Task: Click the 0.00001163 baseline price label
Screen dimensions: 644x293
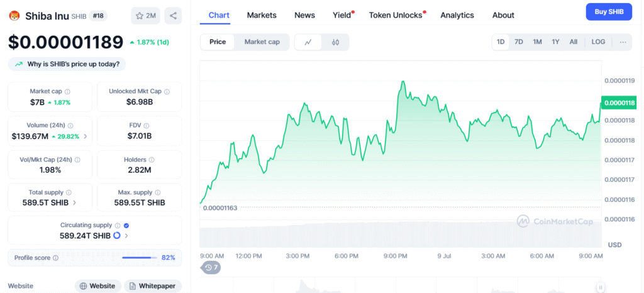Action: 219,207
